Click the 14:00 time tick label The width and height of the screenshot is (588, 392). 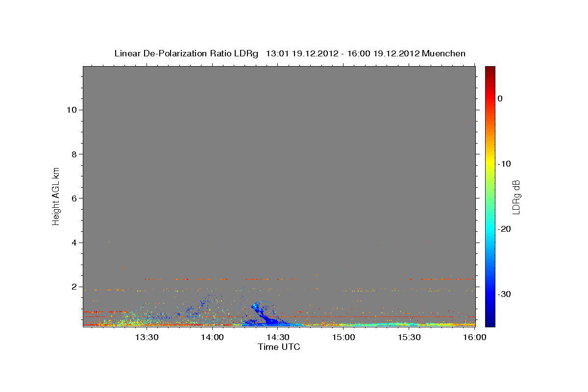[212, 337]
